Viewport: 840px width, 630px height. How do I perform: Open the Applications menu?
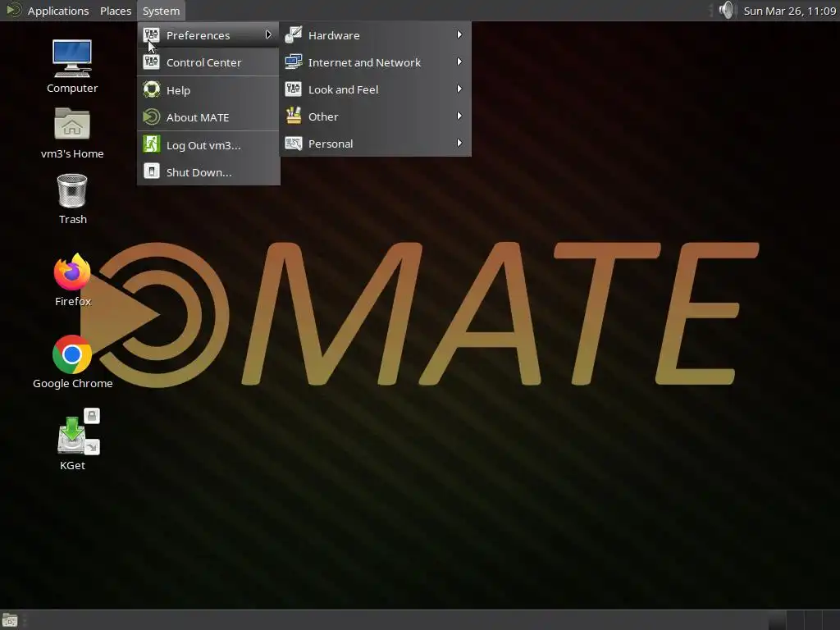tap(58, 11)
